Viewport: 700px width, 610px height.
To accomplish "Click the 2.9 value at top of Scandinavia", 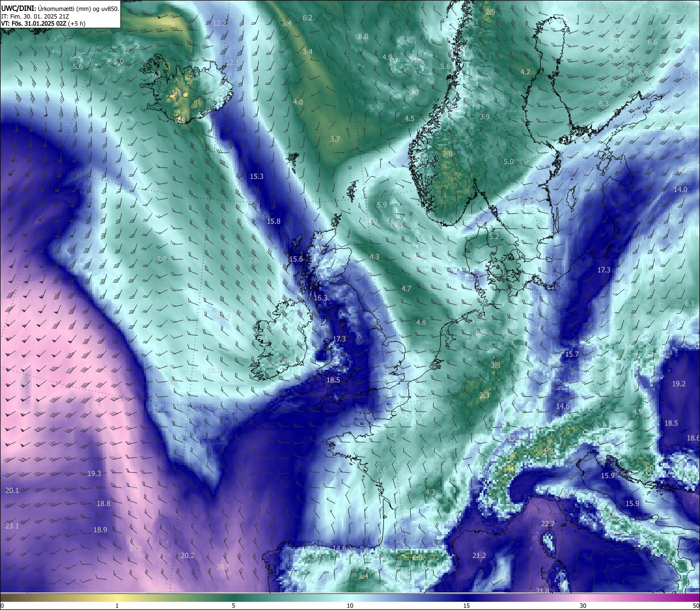I will (x=490, y=12).
